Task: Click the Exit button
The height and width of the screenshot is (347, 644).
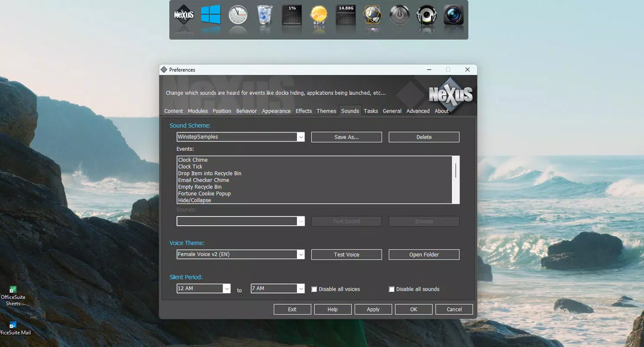Action: 292,309
